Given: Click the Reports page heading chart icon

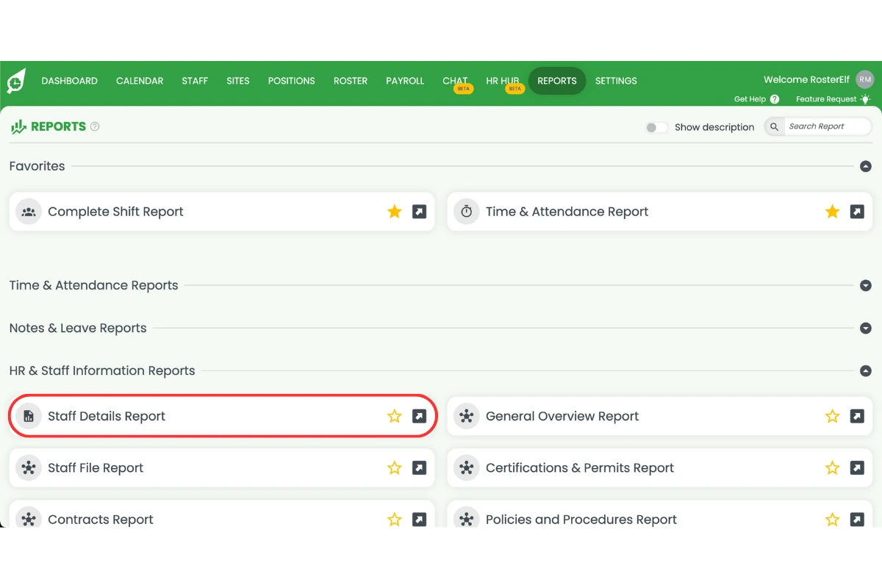Looking at the screenshot, I should point(18,126).
